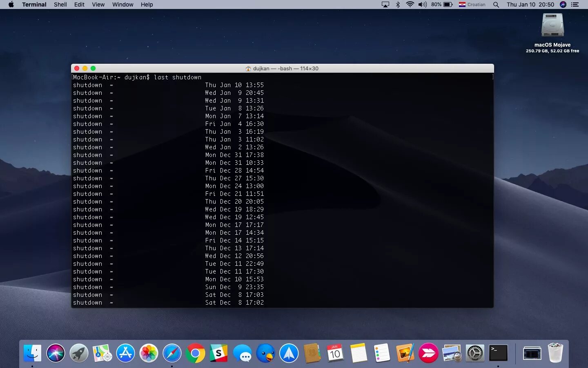Open the View menu
Viewport: 588px width, 368px height.
tap(98, 4)
